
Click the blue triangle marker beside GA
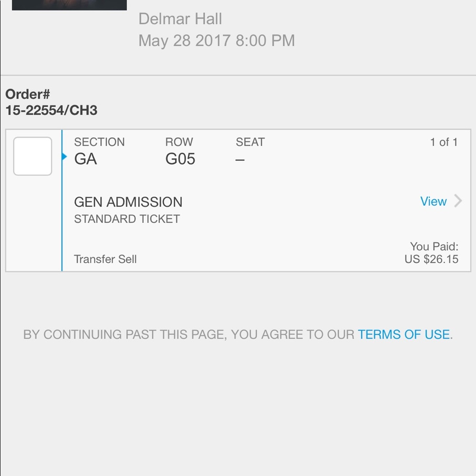(64, 156)
